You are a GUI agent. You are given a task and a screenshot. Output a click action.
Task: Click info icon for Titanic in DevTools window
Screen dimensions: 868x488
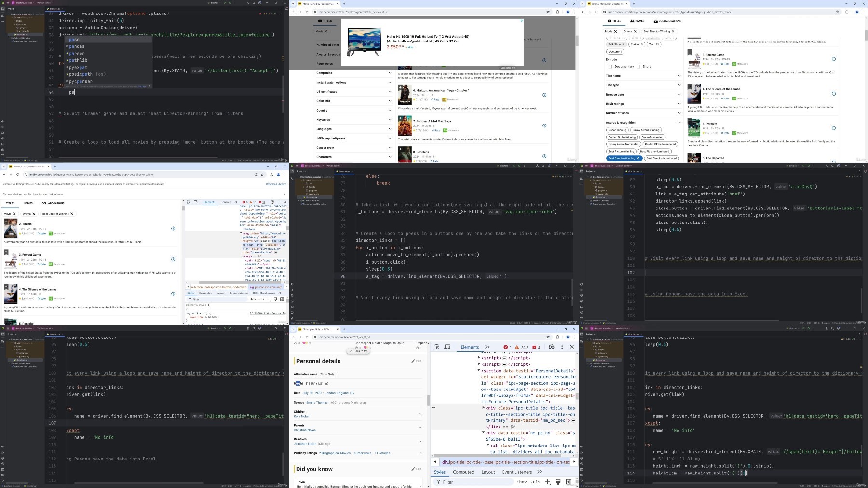click(x=173, y=228)
